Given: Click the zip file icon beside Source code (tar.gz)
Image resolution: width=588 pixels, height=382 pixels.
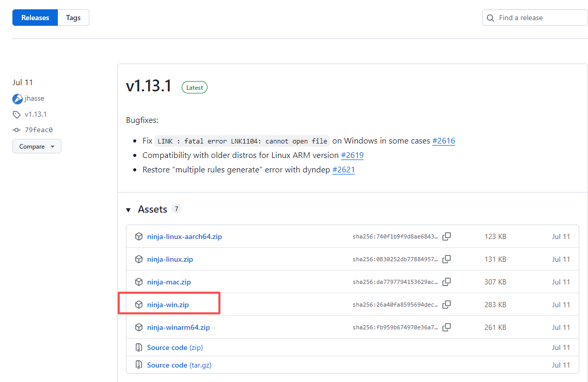Looking at the screenshot, I should click(139, 365).
